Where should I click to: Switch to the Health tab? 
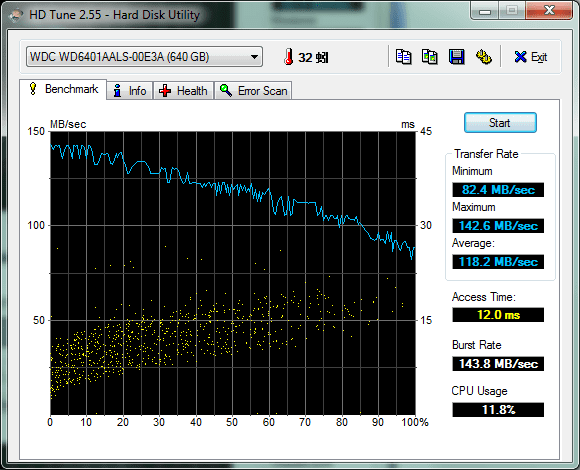coord(183,91)
